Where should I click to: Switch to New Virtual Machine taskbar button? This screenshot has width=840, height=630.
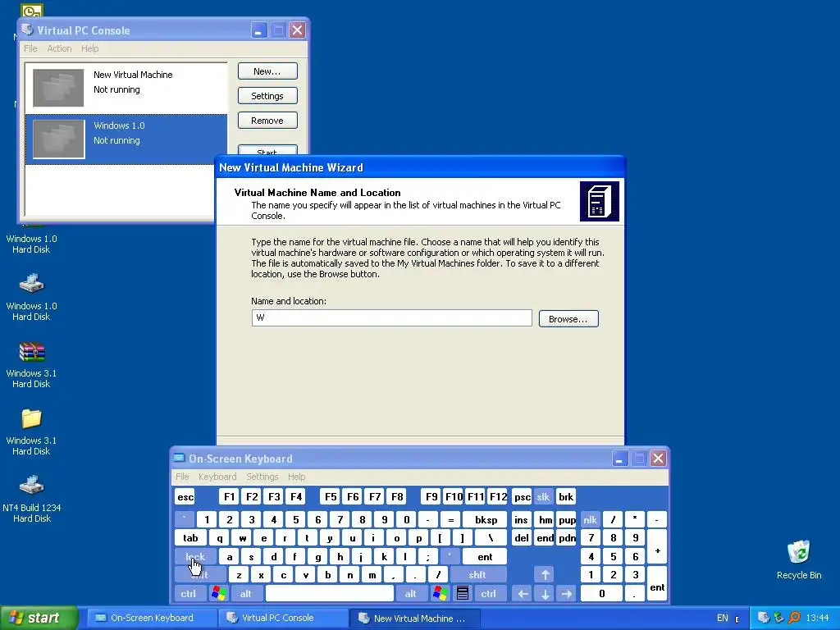[413, 618]
